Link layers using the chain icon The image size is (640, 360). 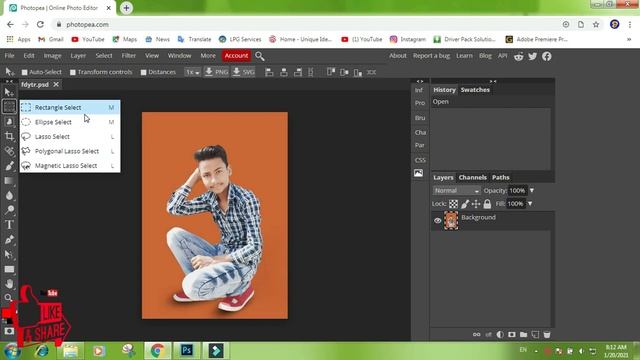coord(476,335)
